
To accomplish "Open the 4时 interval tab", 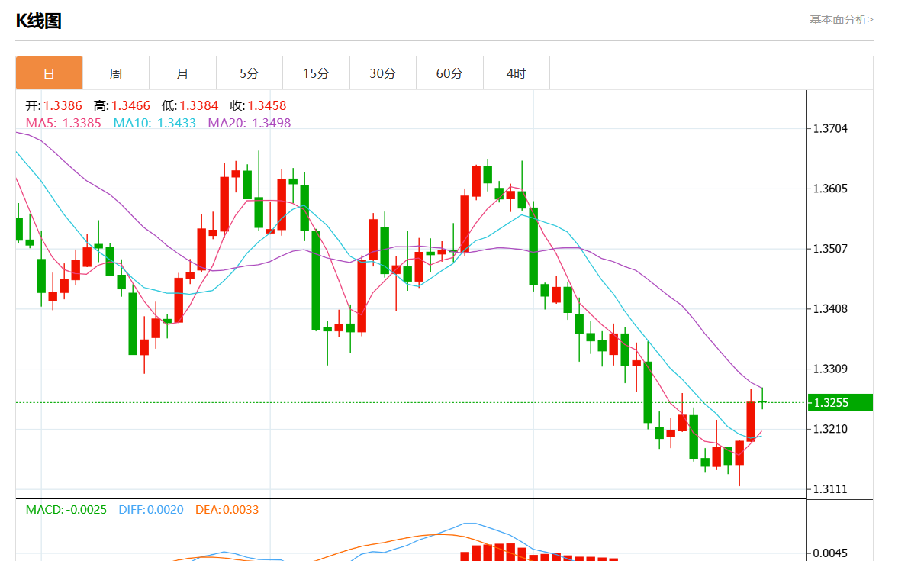I will (x=517, y=73).
